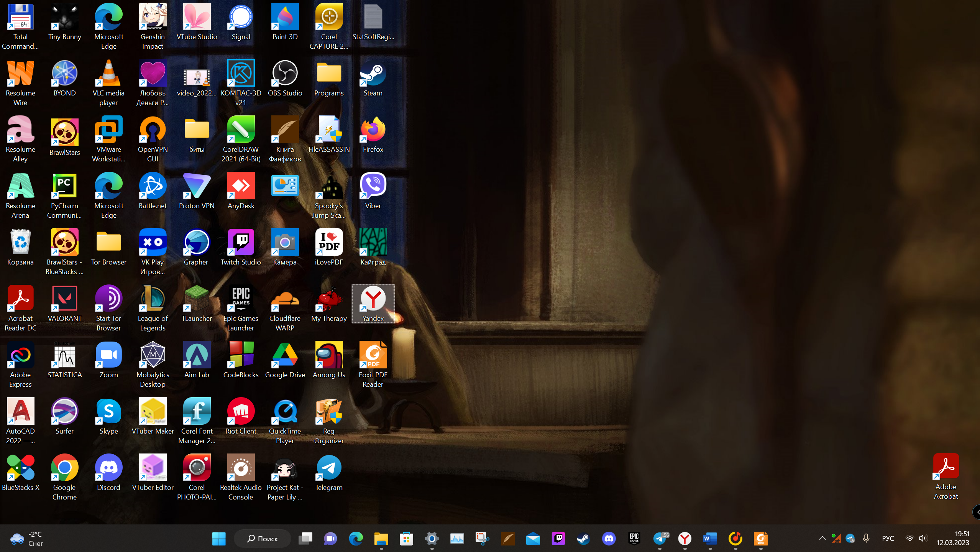This screenshot has width=980, height=552.
Task: Open Google Chrome desktop shortcut
Action: click(x=64, y=477)
